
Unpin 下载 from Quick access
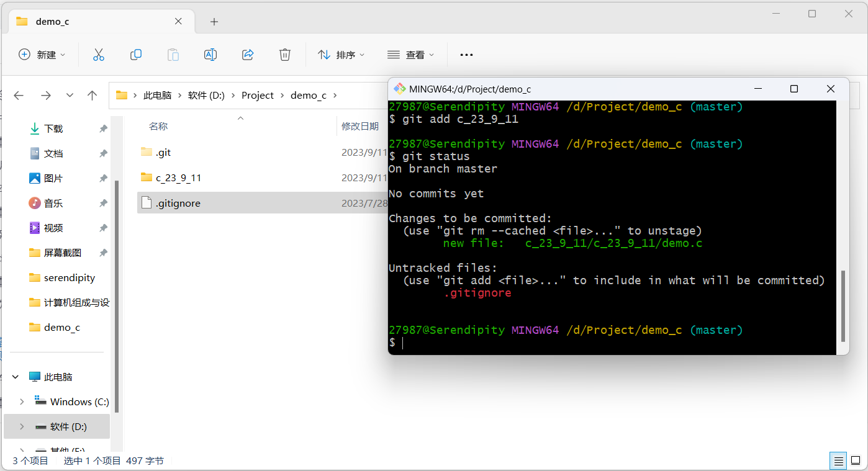(x=103, y=128)
